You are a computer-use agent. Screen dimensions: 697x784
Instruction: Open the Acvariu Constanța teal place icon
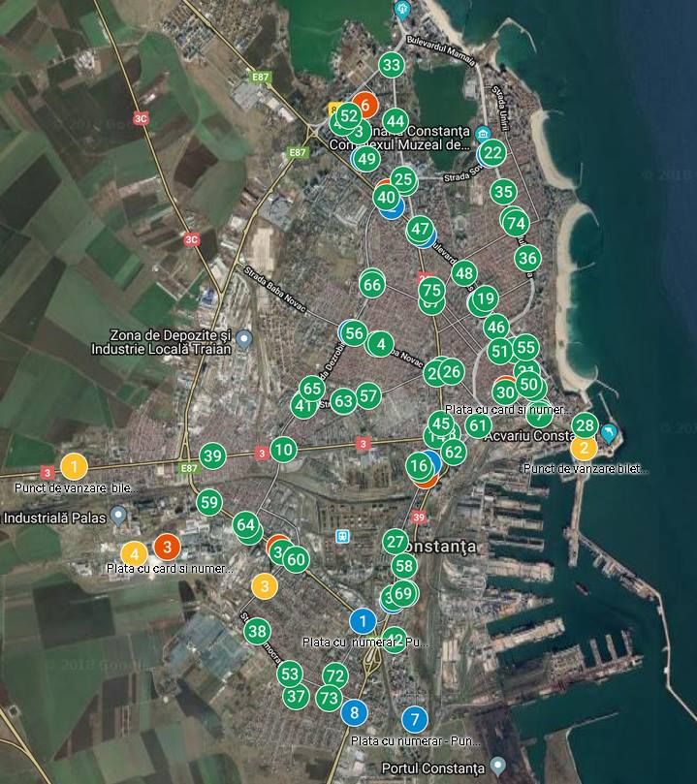click(x=609, y=431)
